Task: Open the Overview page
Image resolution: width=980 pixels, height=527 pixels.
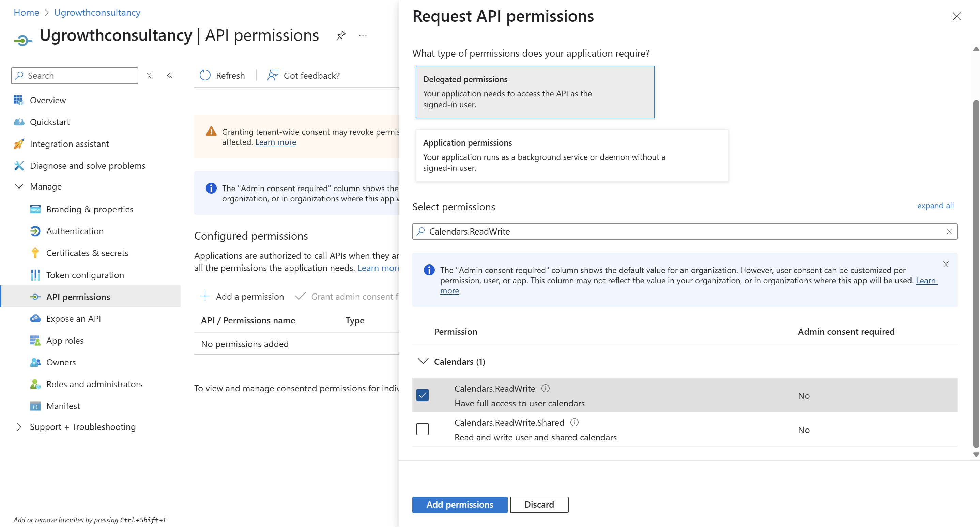Action: coord(48,100)
